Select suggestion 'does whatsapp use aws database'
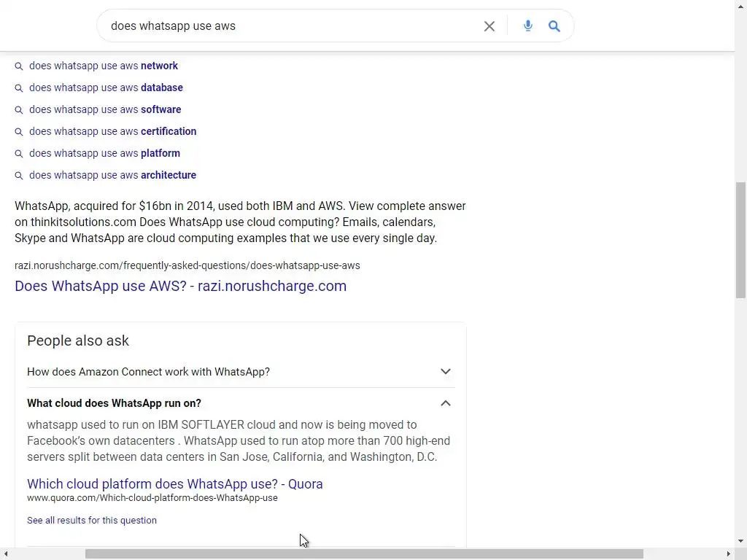The width and height of the screenshot is (747, 560). coord(107,87)
